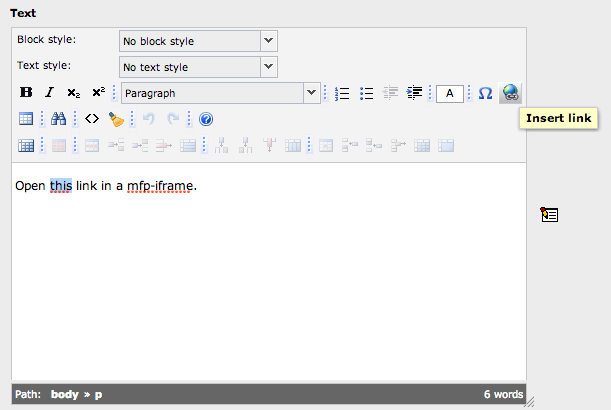Image resolution: width=611 pixels, height=410 pixels.
Task: Click the word 'Open' in the editor text
Action: (30, 186)
